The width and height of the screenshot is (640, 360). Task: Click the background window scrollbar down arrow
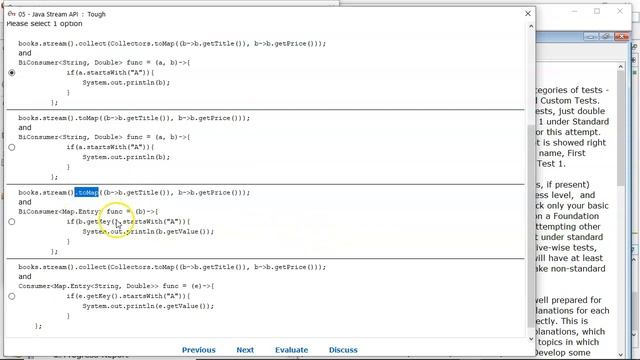click(621, 354)
